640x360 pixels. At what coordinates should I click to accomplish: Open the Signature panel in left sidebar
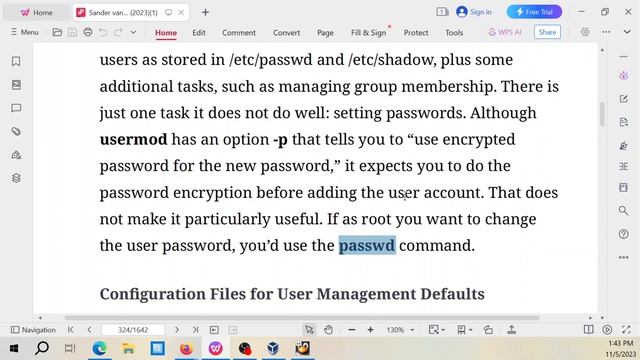click(x=16, y=155)
